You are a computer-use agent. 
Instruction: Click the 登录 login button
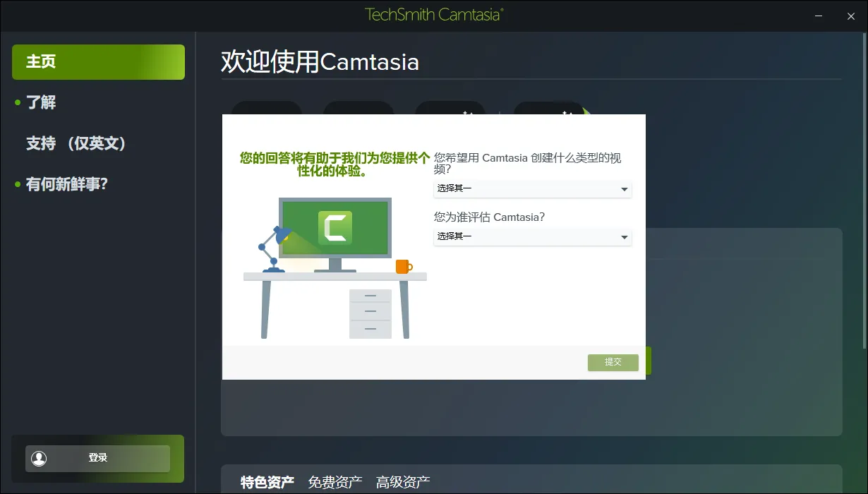point(98,458)
